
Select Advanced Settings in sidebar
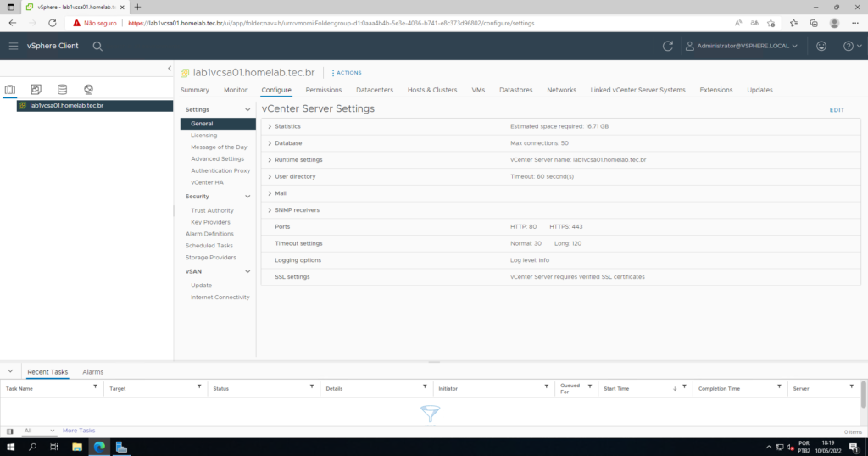[217, 158]
